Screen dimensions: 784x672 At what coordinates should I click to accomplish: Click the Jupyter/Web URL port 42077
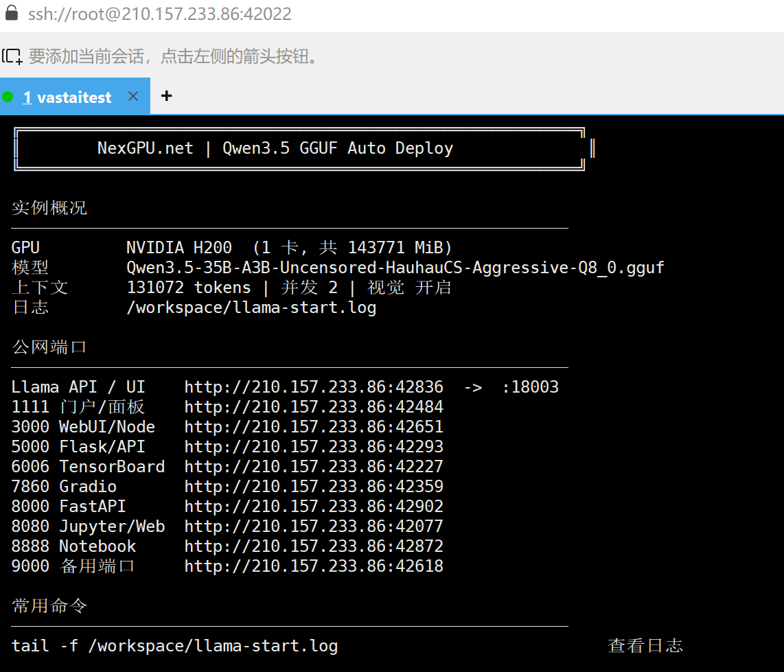pos(314,526)
